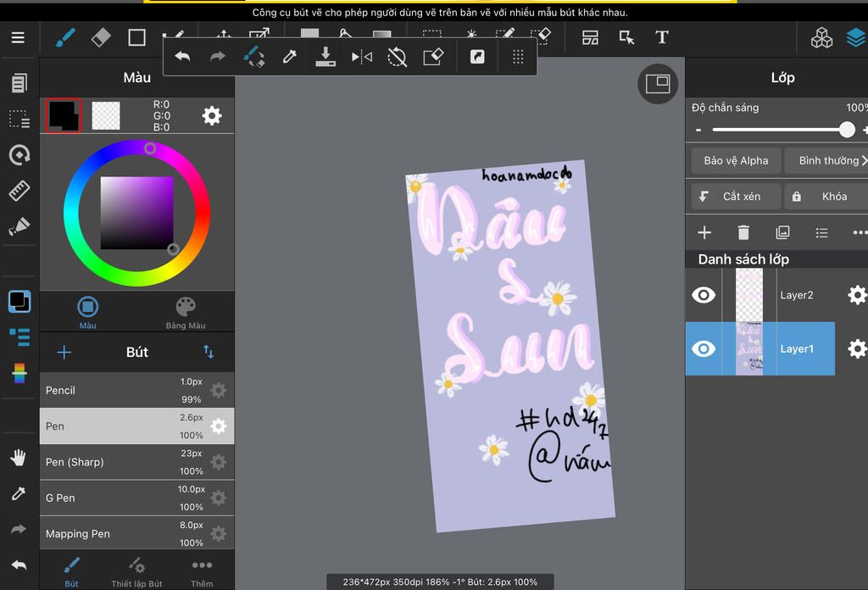
Task: Undo using the floating toolbar arrow
Action: (x=183, y=57)
